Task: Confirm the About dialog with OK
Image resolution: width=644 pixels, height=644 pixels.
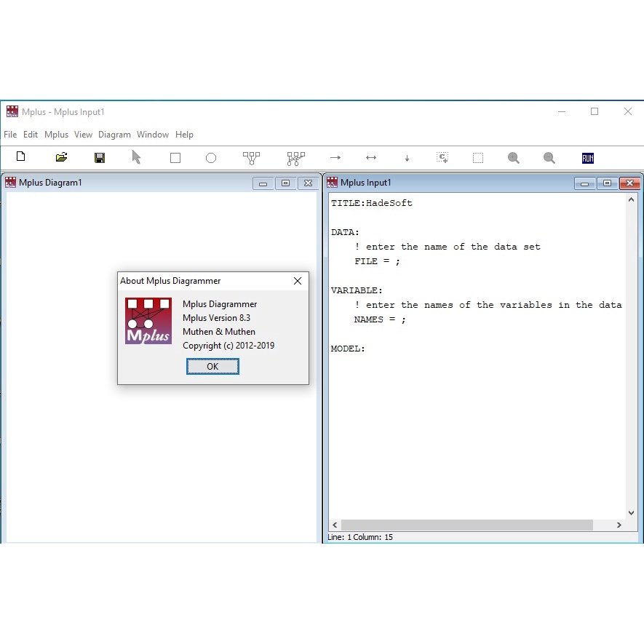Action: tap(212, 366)
